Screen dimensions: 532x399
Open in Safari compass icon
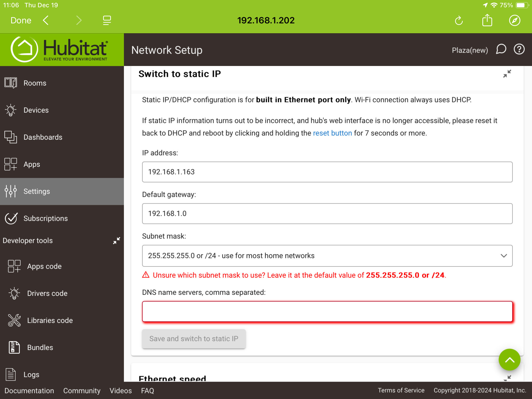(x=515, y=20)
